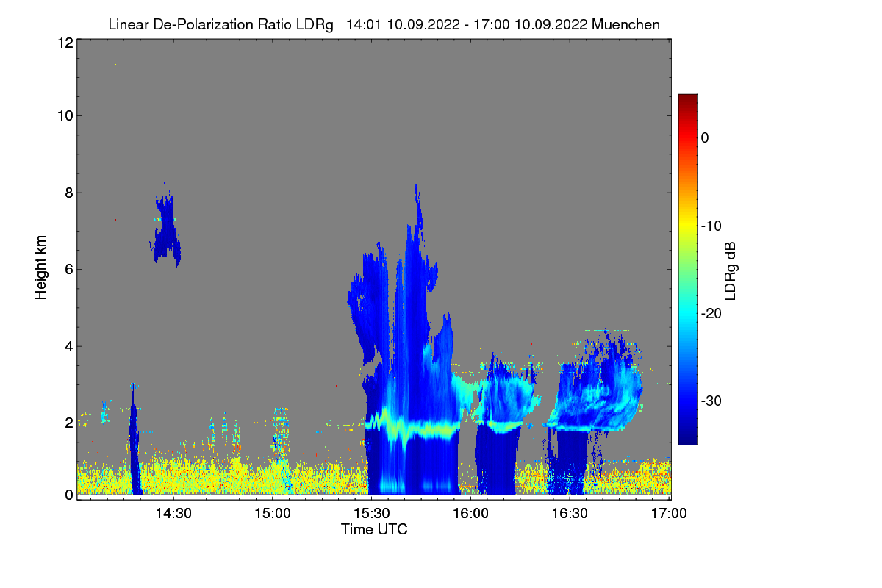Viewport: 882px width, 588px height.
Task: Click the height tick label 6
Action: pos(68,269)
